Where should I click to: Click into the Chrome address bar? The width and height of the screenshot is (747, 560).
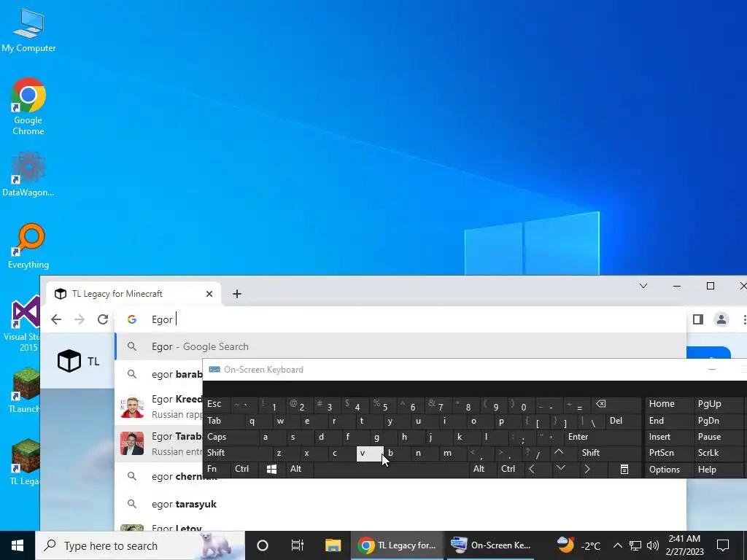point(400,319)
